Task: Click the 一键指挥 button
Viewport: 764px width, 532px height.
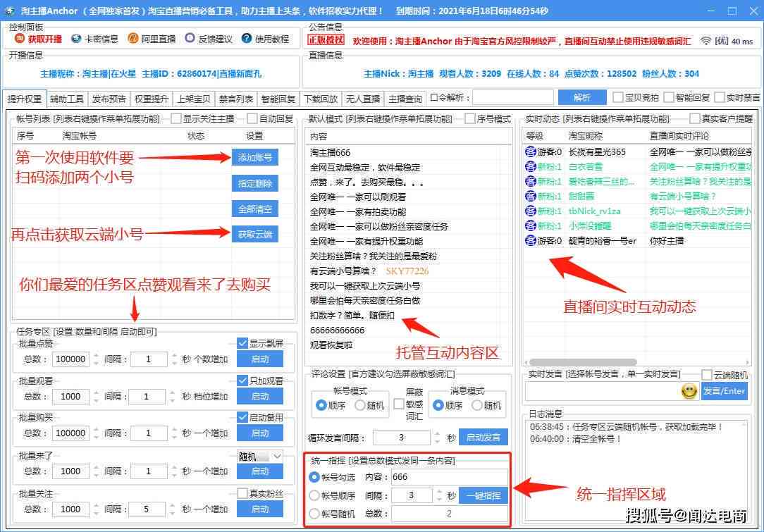Action: click(483, 496)
